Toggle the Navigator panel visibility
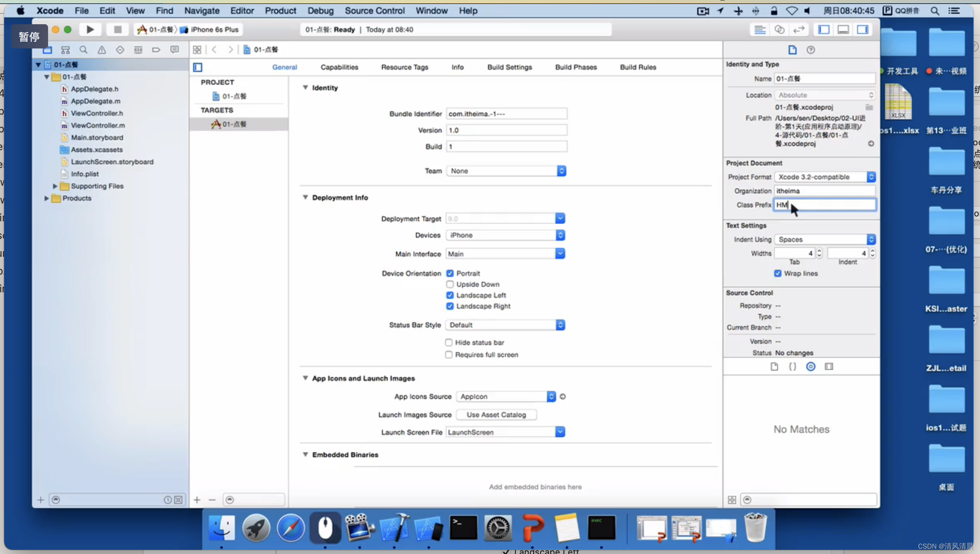 pyautogui.click(x=824, y=29)
